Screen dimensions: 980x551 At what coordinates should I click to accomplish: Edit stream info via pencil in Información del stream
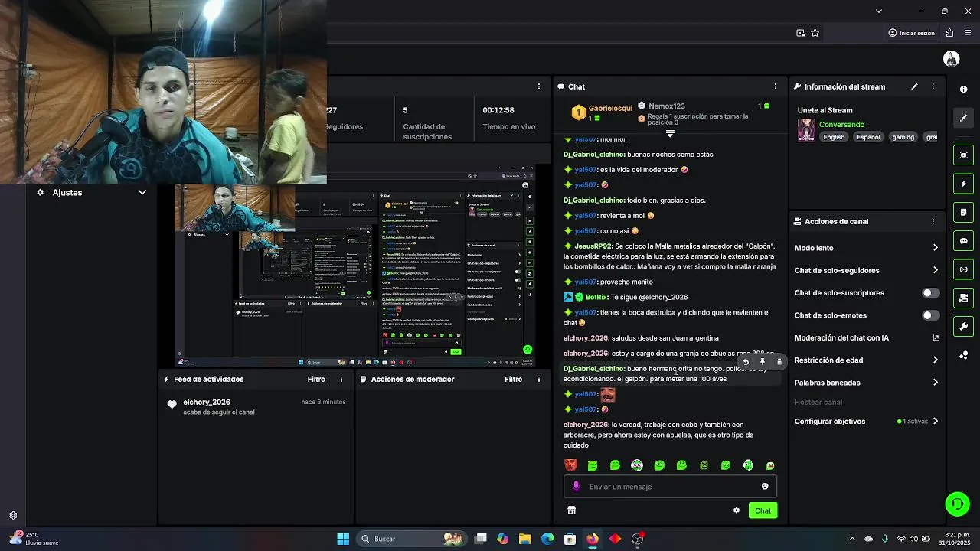(914, 86)
